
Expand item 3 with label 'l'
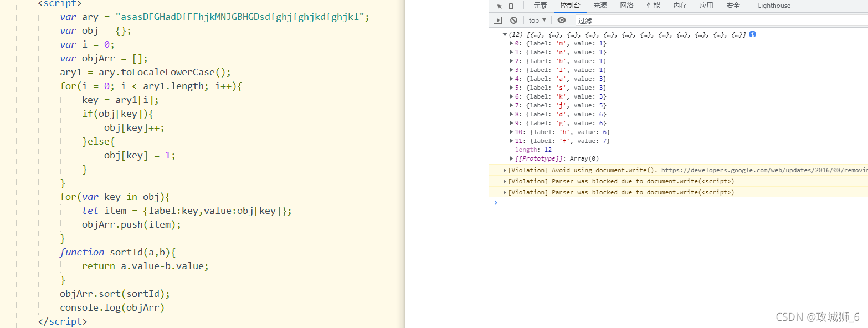512,70
